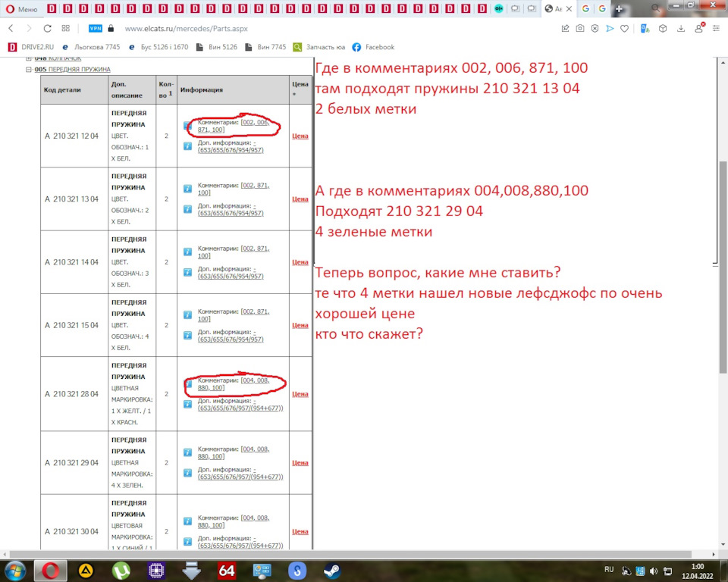Reload the page with the refresh icon
This screenshot has width=728, height=582.
coord(47,28)
